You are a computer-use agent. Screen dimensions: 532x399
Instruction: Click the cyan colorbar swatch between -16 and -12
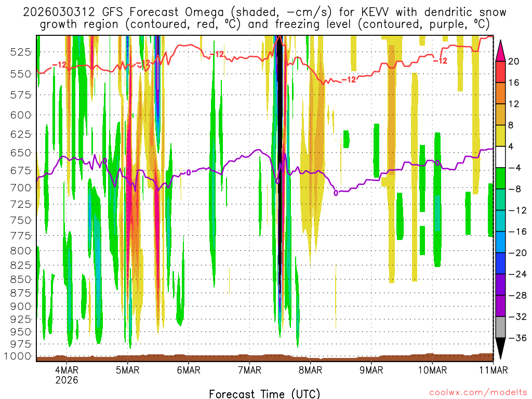[x=500, y=221]
